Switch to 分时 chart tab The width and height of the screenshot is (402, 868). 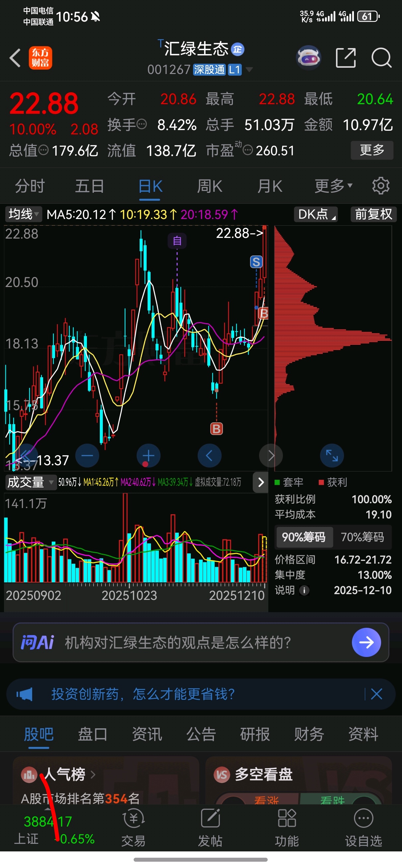point(30,186)
